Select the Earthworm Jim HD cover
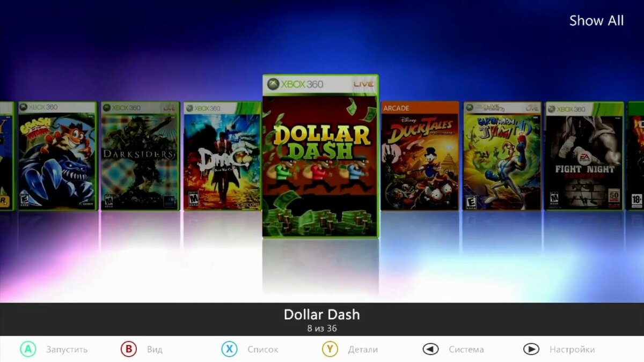The image size is (644, 362). pos(502,156)
